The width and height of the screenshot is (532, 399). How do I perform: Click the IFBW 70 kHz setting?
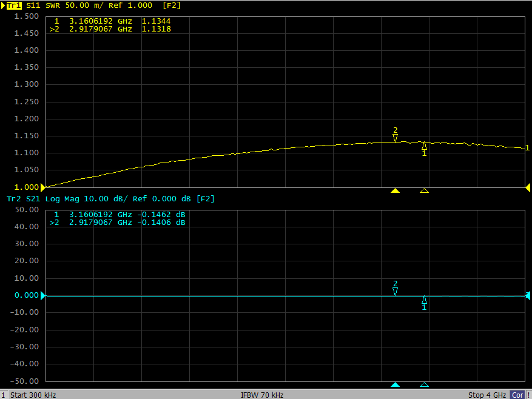click(261, 395)
